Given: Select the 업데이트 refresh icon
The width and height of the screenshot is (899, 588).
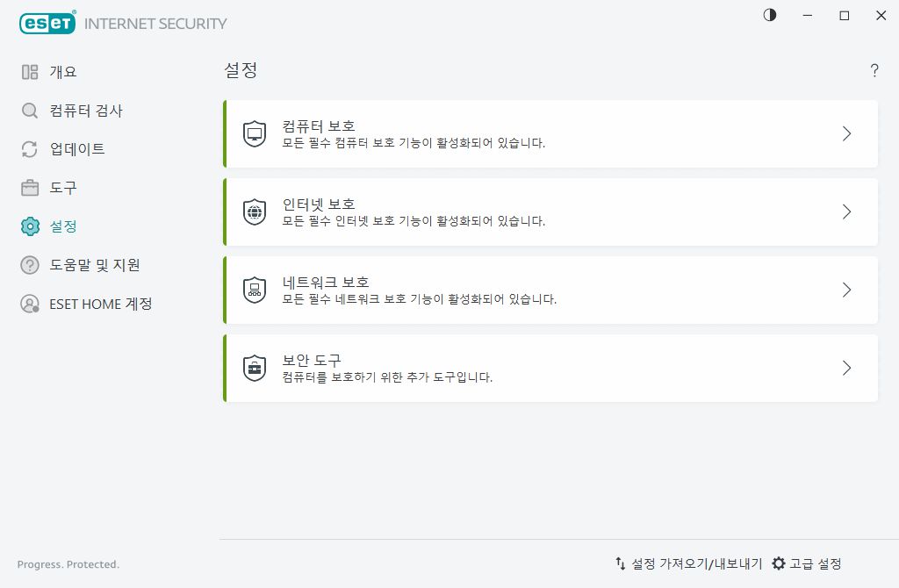Looking at the screenshot, I should point(29,149).
